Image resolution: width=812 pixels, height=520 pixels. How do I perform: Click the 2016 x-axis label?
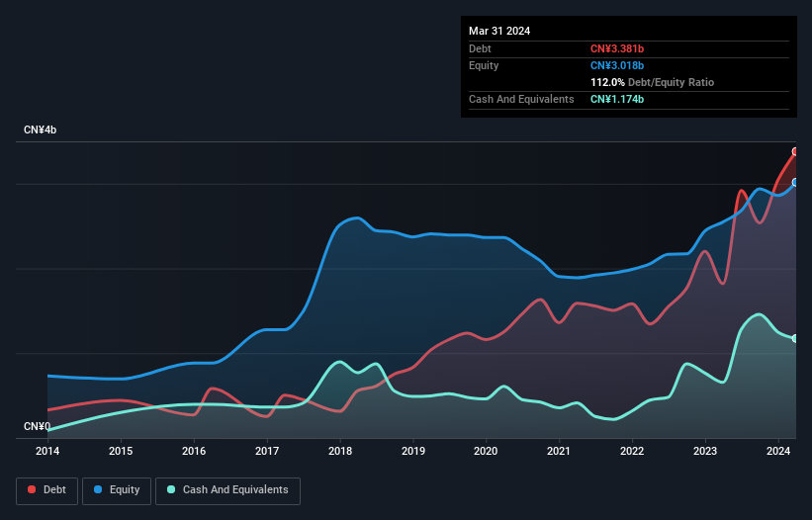coord(194,451)
